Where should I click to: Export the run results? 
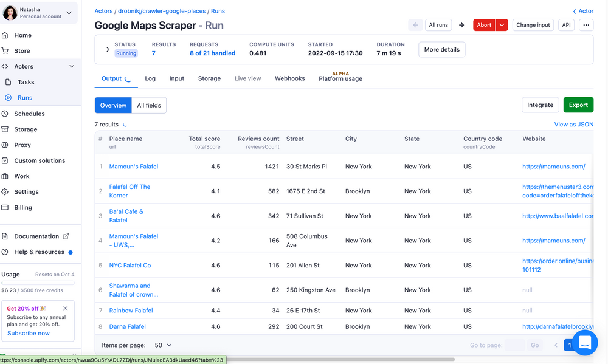point(578,105)
